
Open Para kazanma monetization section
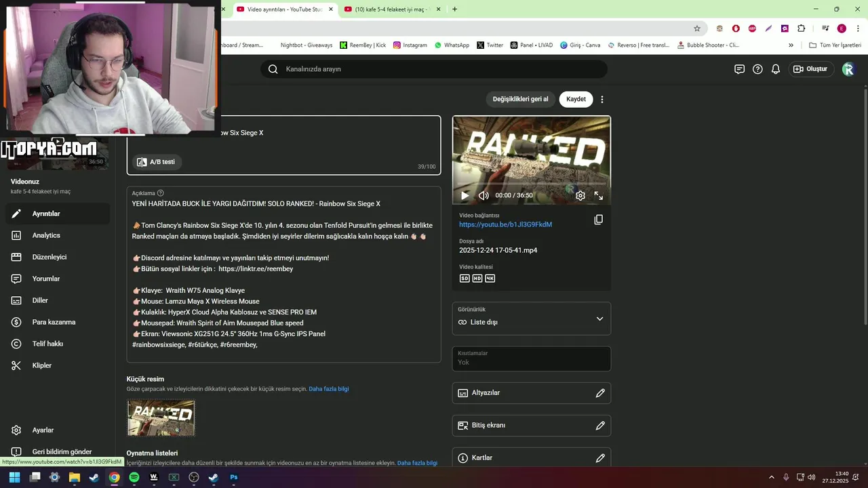[58, 322]
